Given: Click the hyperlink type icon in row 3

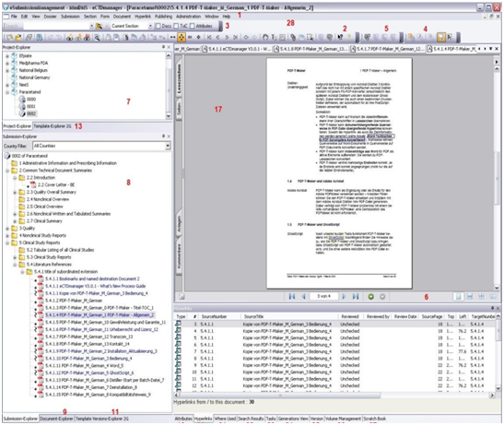Looking at the screenshot, I should 178,324.
